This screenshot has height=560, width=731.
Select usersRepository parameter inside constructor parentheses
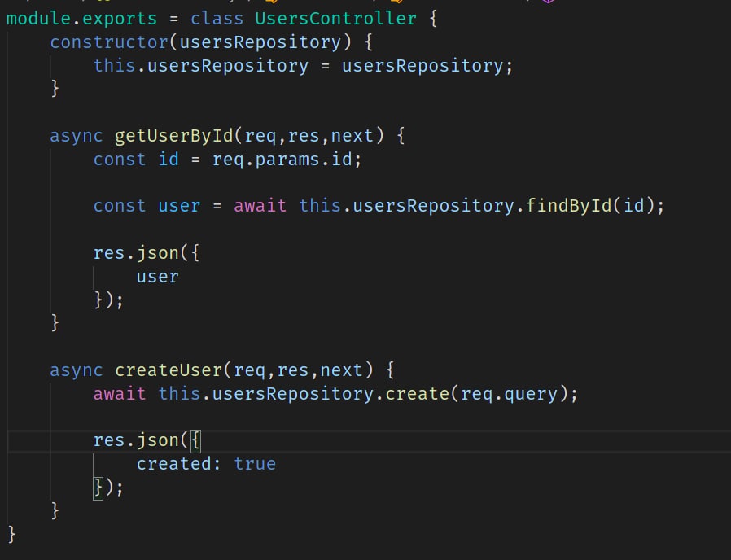(260, 42)
